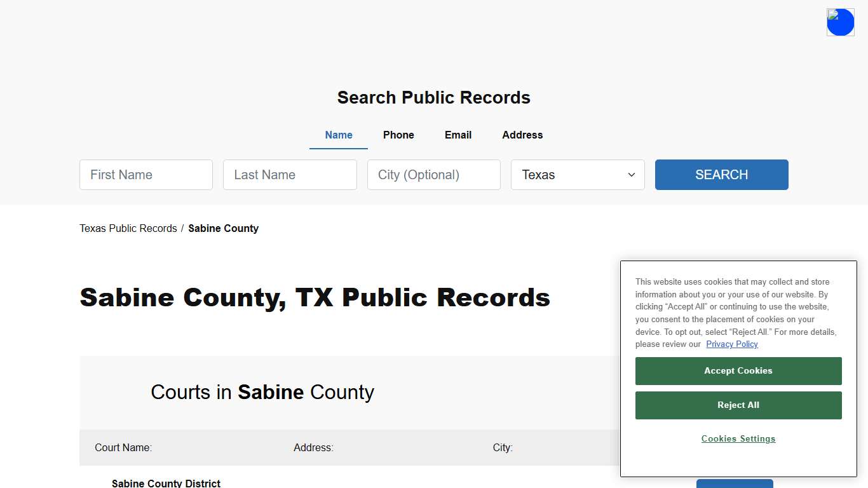Open the Privacy Policy link
Image resolution: width=868 pixels, height=488 pixels.
[x=731, y=344]
